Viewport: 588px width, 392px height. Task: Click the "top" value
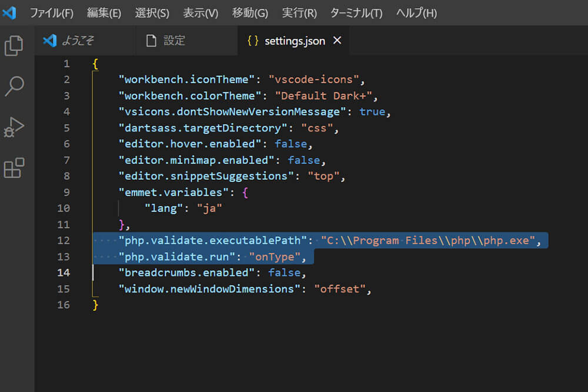[323, 176]
